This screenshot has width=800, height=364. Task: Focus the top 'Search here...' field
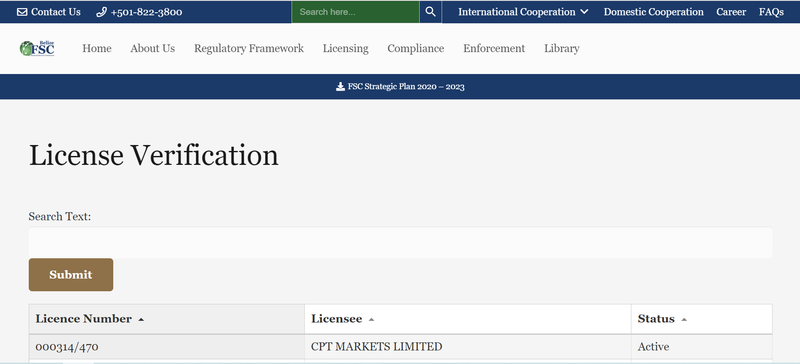click(356, 12)
